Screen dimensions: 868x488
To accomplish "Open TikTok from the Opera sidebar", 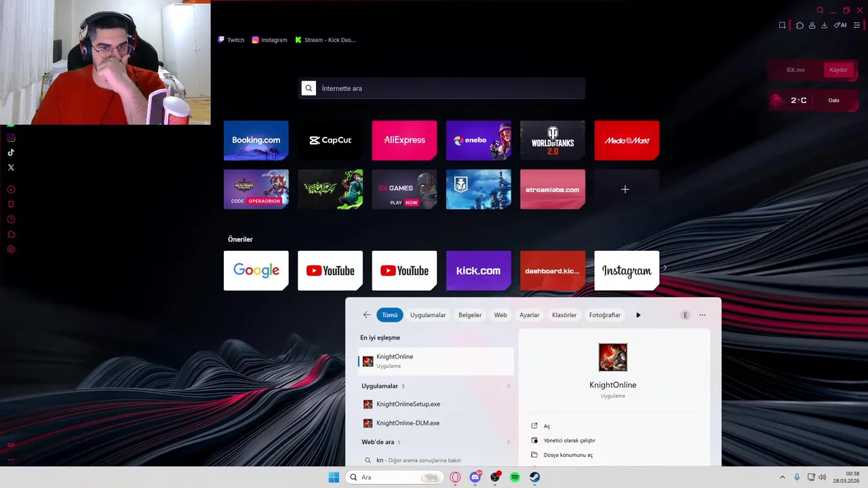I will pyautogui.click(x=11, y=152).
